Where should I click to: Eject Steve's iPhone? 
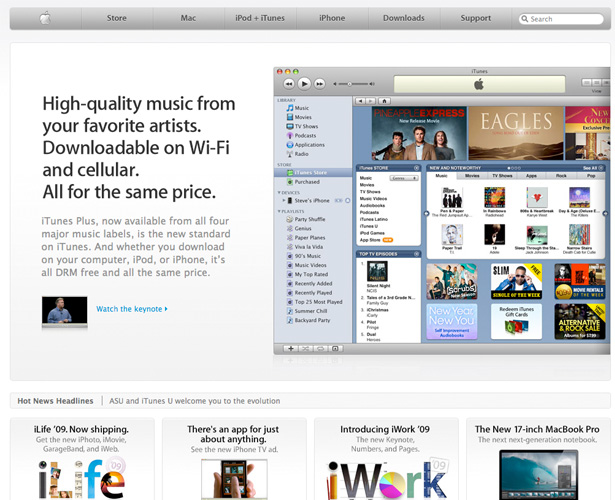pyautogui.click(x=348, y=200)
